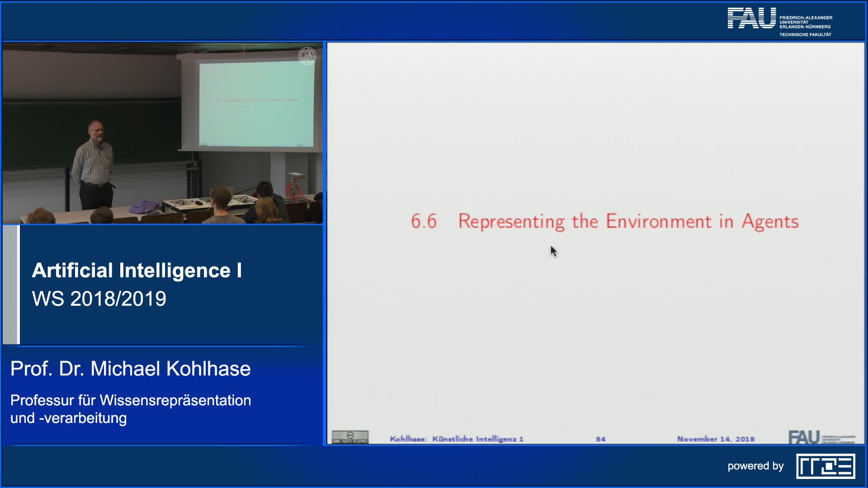Click slide page number 84 in footer
Viewport: 868px width, 488px height.
pos(600,439)
